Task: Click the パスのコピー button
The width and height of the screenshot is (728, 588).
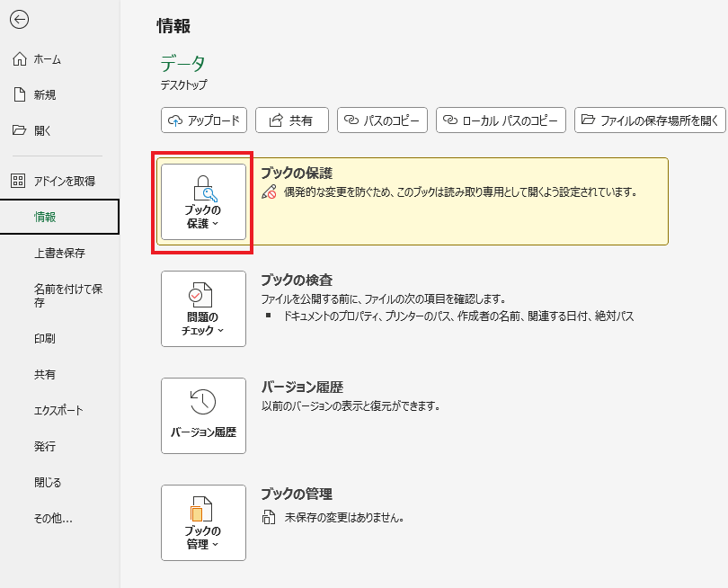Action: pyautogui.click(x=382, y=120)
